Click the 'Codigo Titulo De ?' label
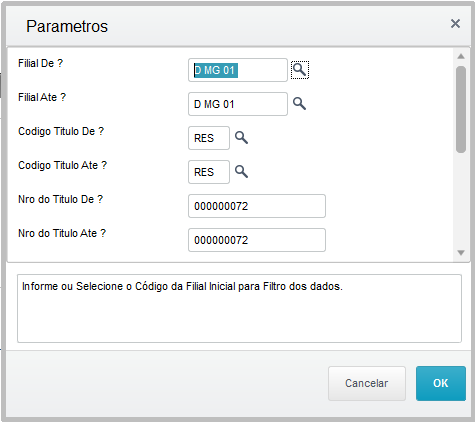The image size is (475, 424). click(61, 131)
